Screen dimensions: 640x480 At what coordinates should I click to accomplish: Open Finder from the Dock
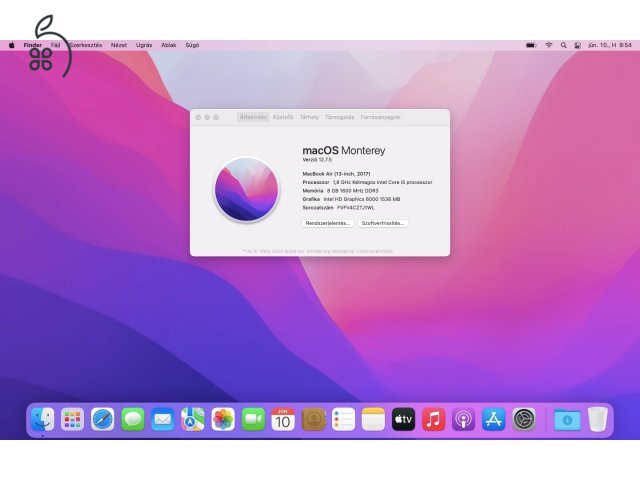(x=42, y=419)
